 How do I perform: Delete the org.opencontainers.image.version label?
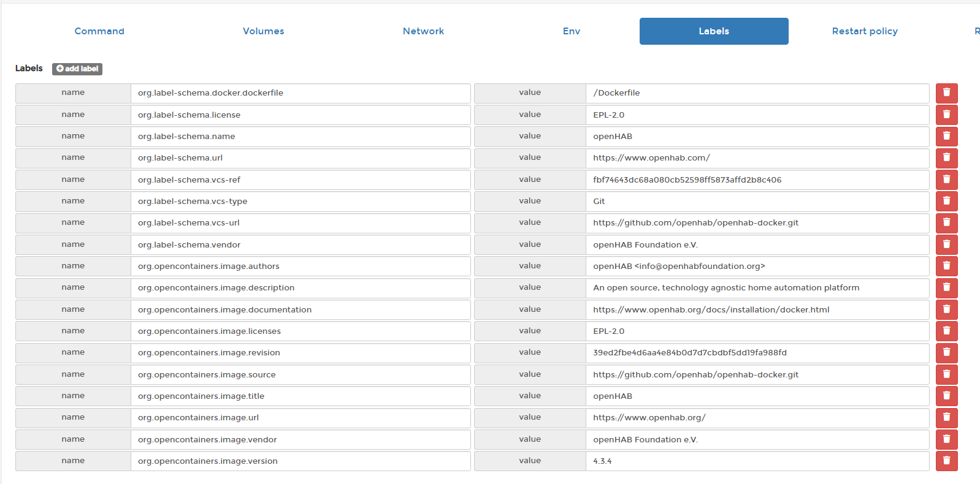click(946, 461)
